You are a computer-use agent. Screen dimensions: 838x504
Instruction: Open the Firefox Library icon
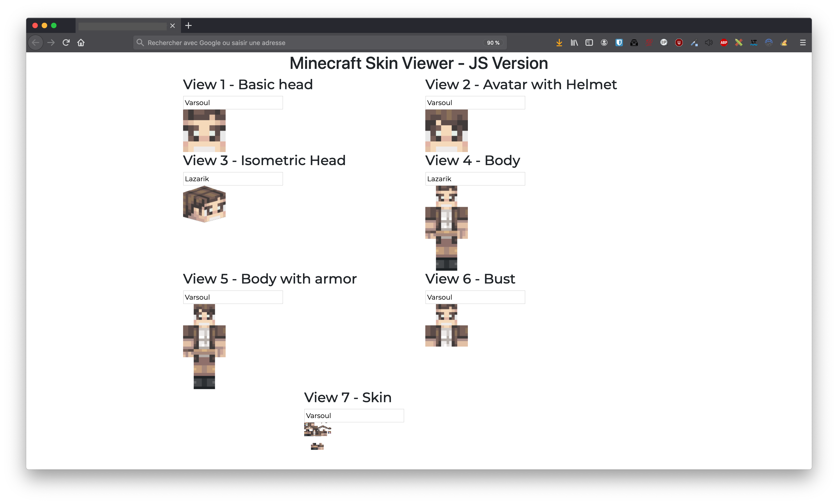tap(574, 43)
